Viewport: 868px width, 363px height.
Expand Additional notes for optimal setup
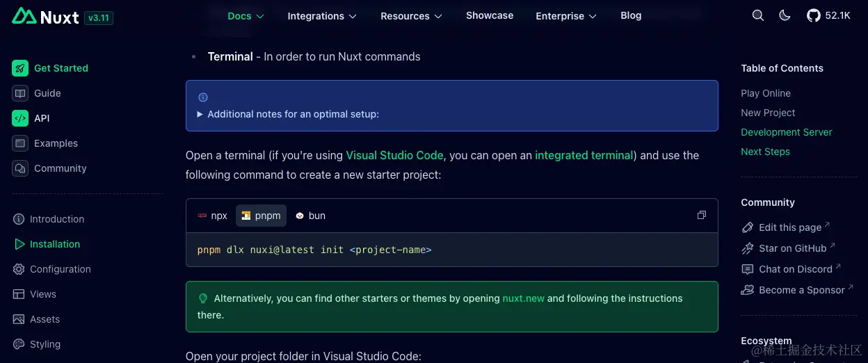click(x=289, y=114)
